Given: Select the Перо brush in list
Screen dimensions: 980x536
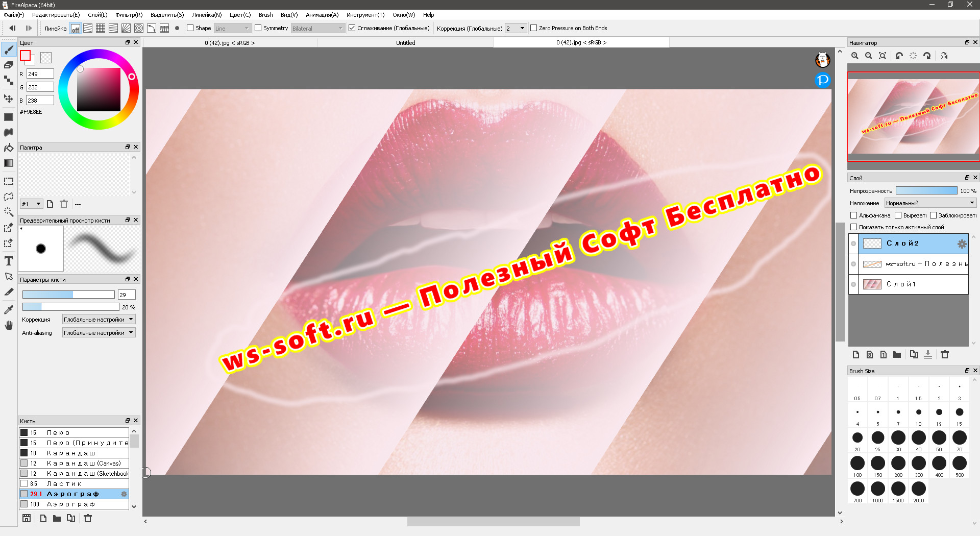Looking at the screenshot, I should pyautogui.click(x=74, y=433).
